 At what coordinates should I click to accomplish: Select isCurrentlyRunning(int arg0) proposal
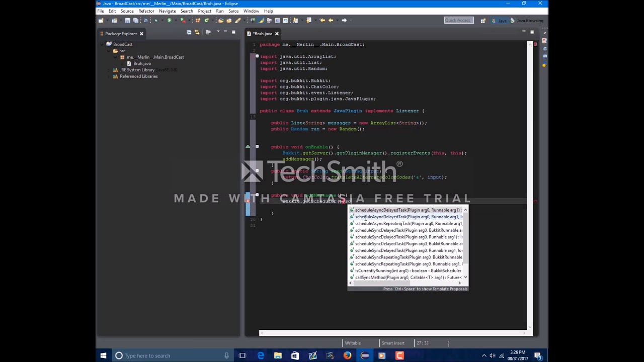point(406,271)
